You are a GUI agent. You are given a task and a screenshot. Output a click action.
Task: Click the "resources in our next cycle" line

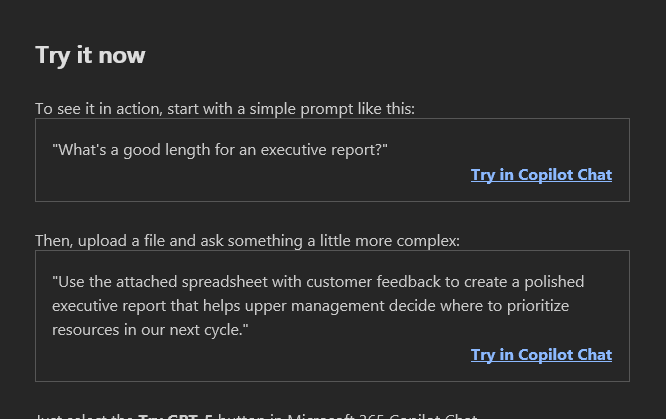[150, 330]
